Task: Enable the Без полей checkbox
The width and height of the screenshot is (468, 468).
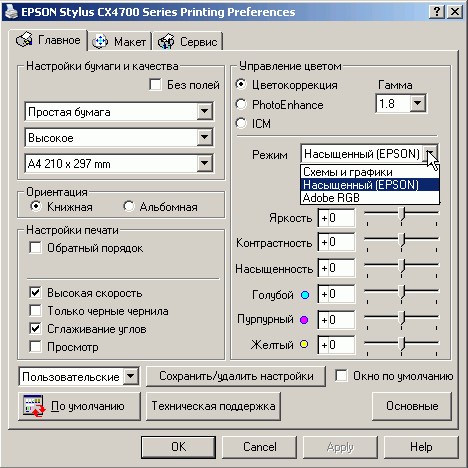Action: pyautogui.click(x=155, y=85)
